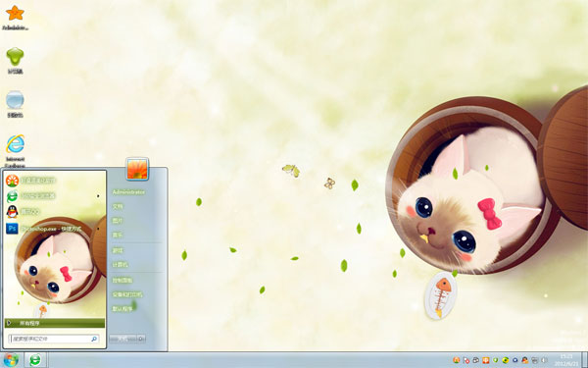Click orange-green first tray icon
Viewport: 588px width, 368px height.
(x=457, y=360)
